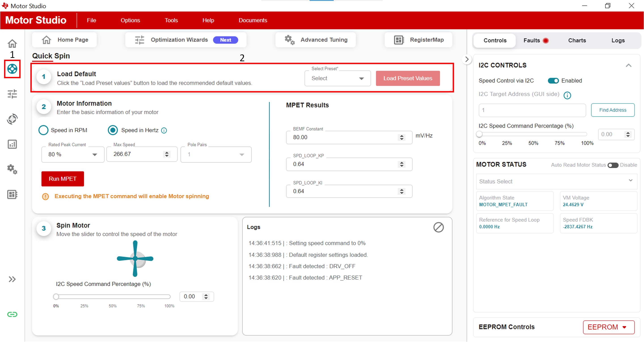Open the Quick Spin sidebar icon
644x342 pixels.
tap(12, 69)
